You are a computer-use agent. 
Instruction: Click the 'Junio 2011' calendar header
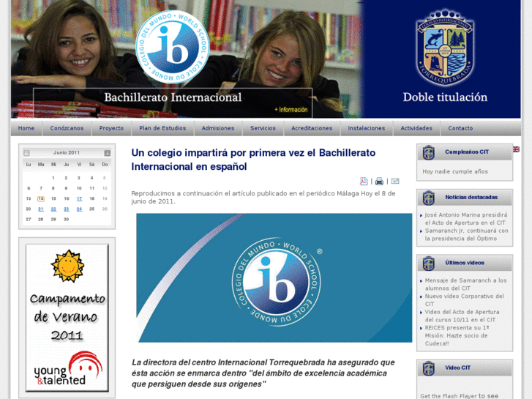(x=67, y=153)
